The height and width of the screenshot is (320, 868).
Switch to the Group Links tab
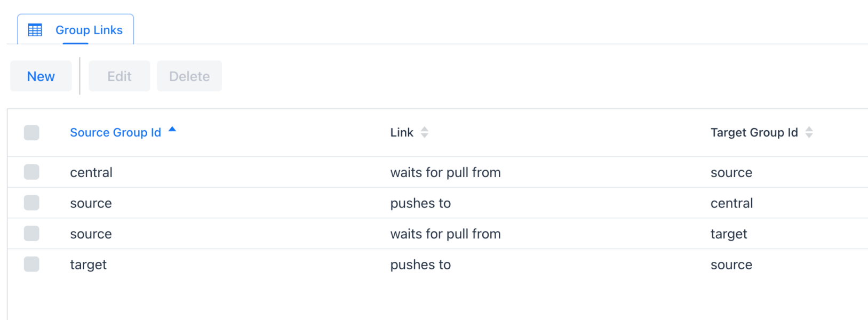point(89,30)
